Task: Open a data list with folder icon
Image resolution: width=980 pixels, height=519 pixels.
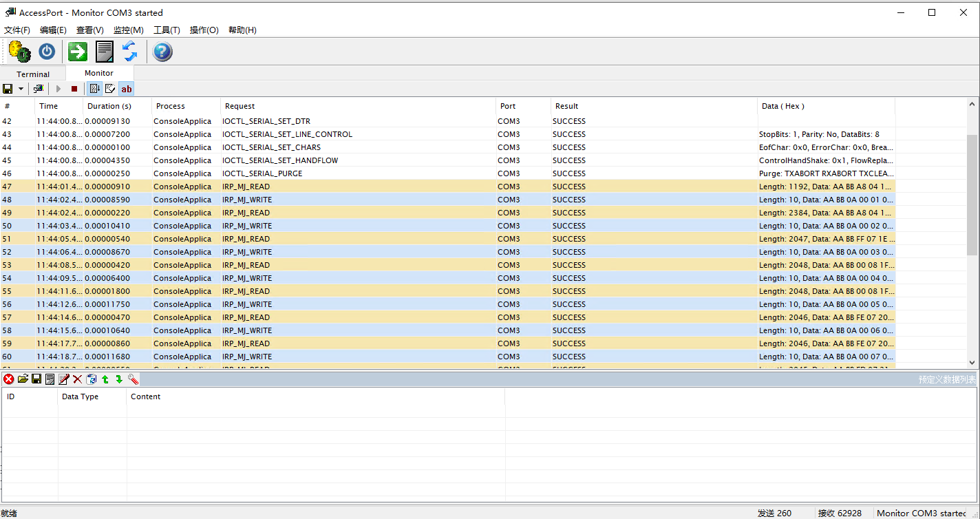Action: tap(23, 379)
